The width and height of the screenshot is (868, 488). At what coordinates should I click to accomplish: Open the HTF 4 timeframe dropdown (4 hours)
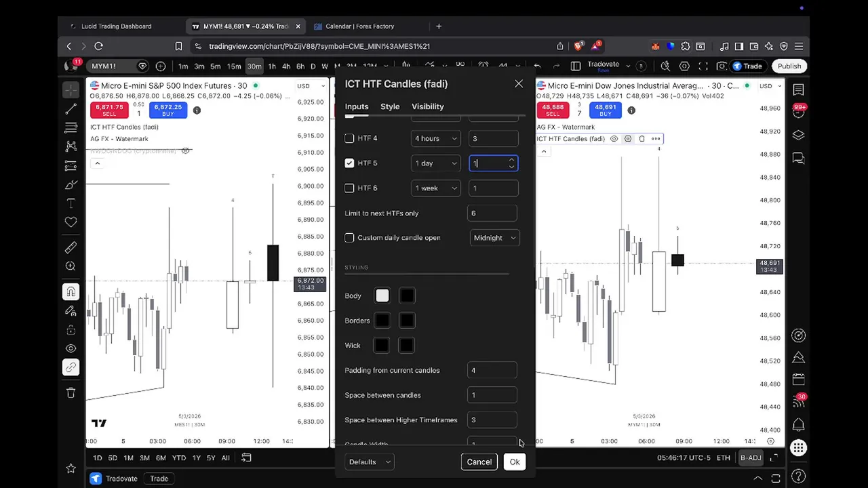tap(435, 138)
